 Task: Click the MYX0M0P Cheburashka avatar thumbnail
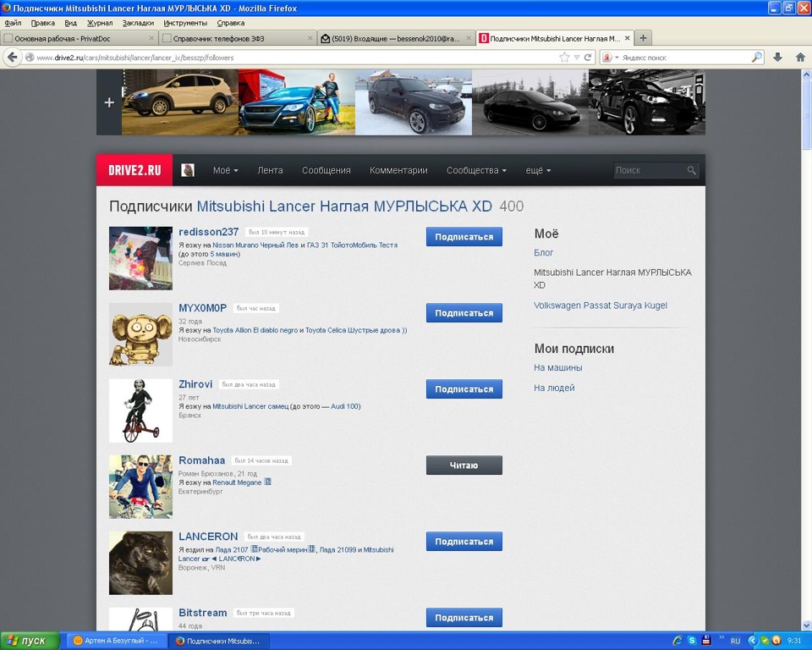click(x=140, y=334)
